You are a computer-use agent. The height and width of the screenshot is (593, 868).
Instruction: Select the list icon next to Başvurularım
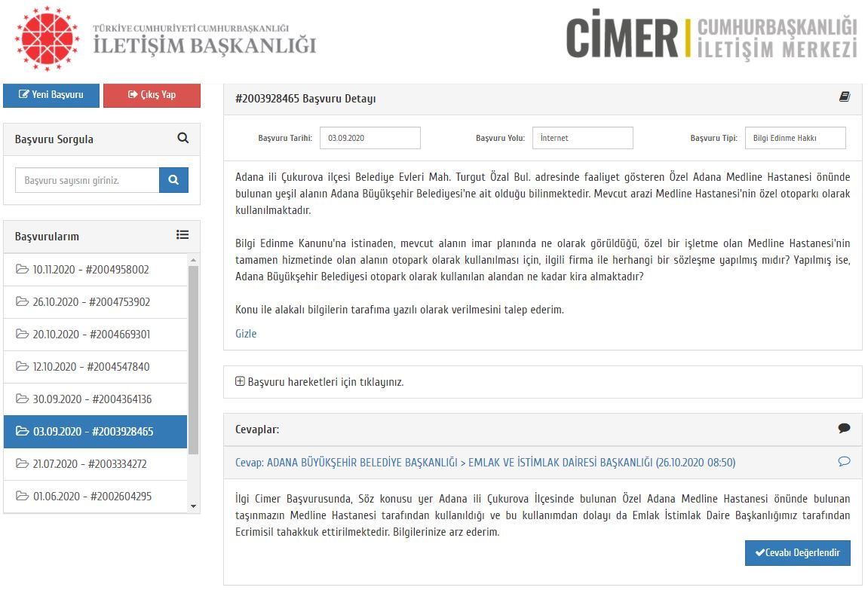coord(182,235)
